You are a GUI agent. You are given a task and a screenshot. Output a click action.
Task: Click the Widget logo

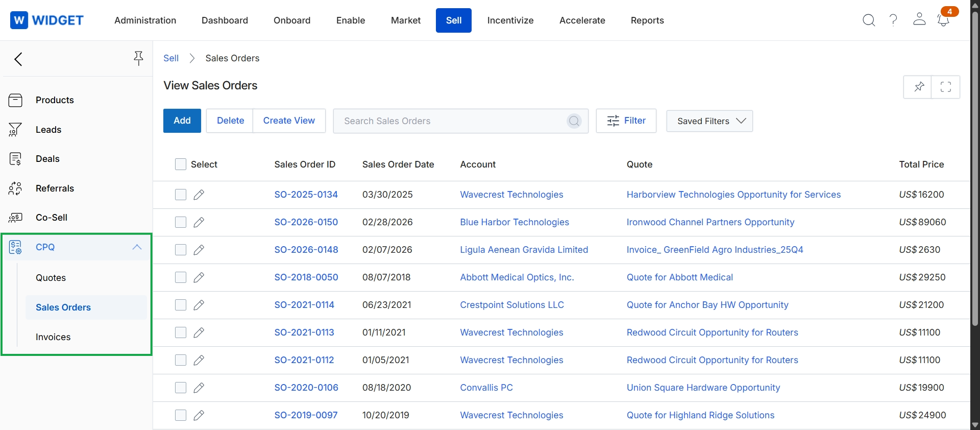[46, 20]
